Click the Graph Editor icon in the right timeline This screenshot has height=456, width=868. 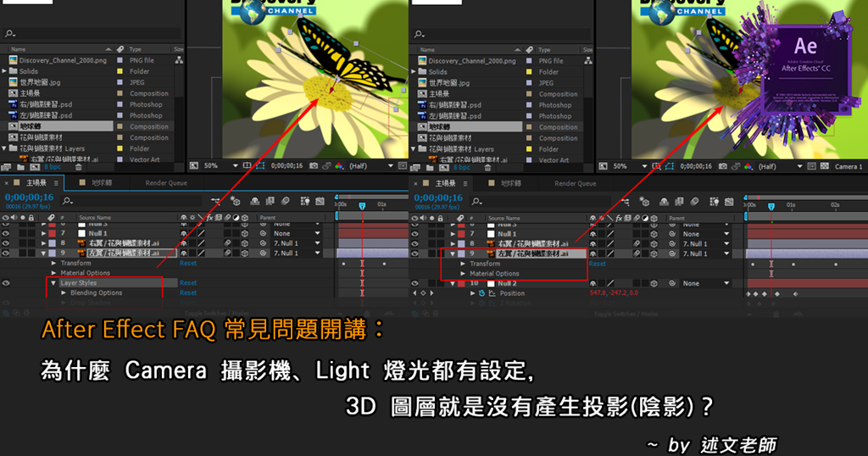tap(729, 202)
